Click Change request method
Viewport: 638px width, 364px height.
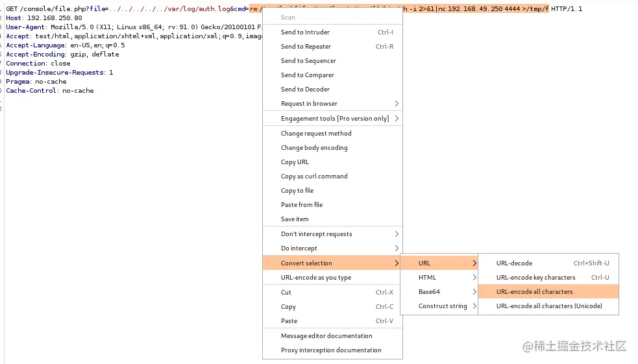pyautogui.click(x=332, y=134)
